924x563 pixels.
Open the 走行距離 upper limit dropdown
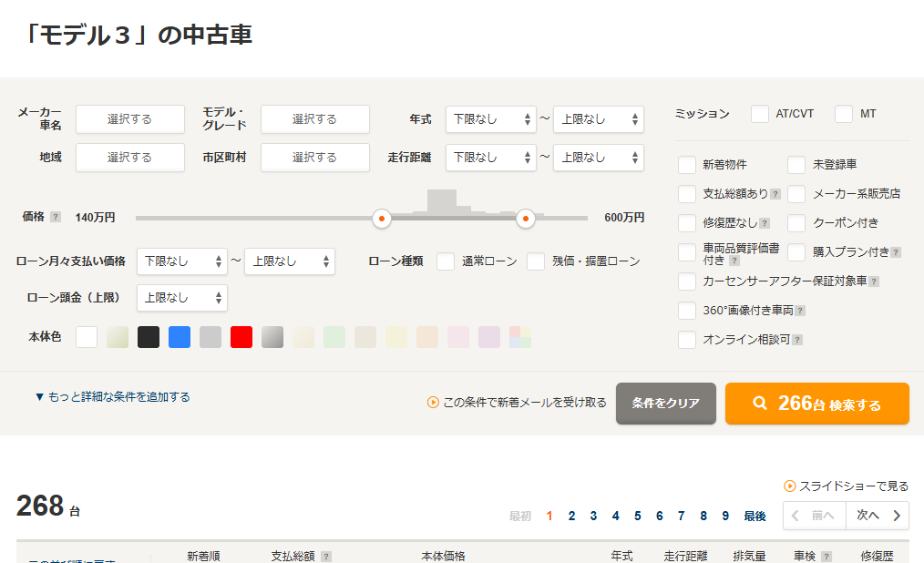598,158
